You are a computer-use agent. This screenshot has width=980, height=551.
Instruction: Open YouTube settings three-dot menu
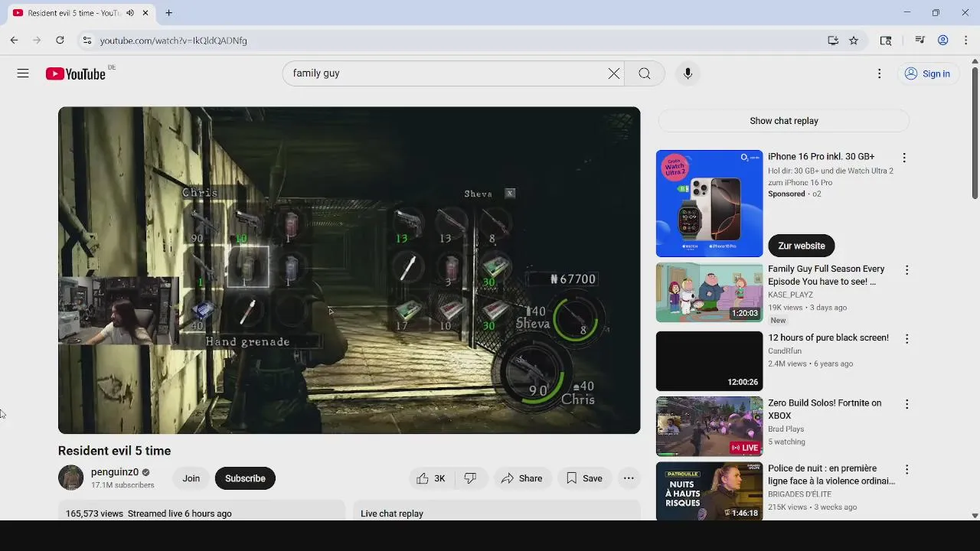[x=879, y=73]
